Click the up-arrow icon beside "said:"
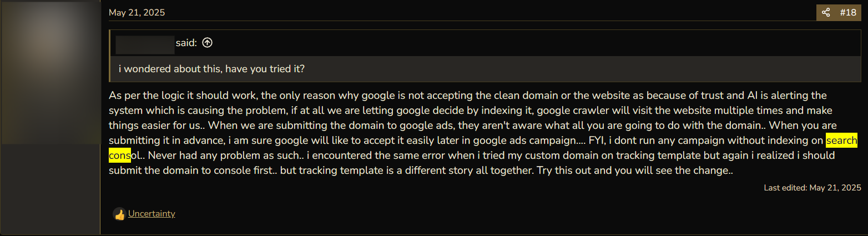868x236 pixels. [208, 43]
